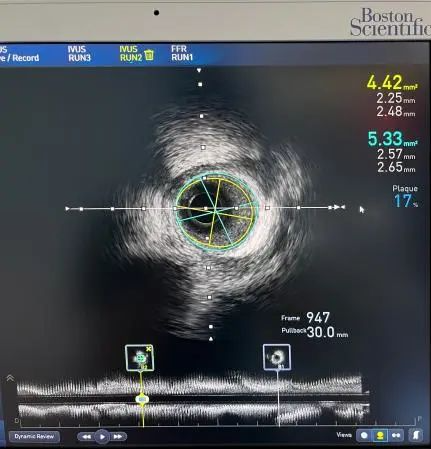Open the IVUS RUN3 tab
The width and height of the screenshot is (431, 449).
tap(79, 54)
